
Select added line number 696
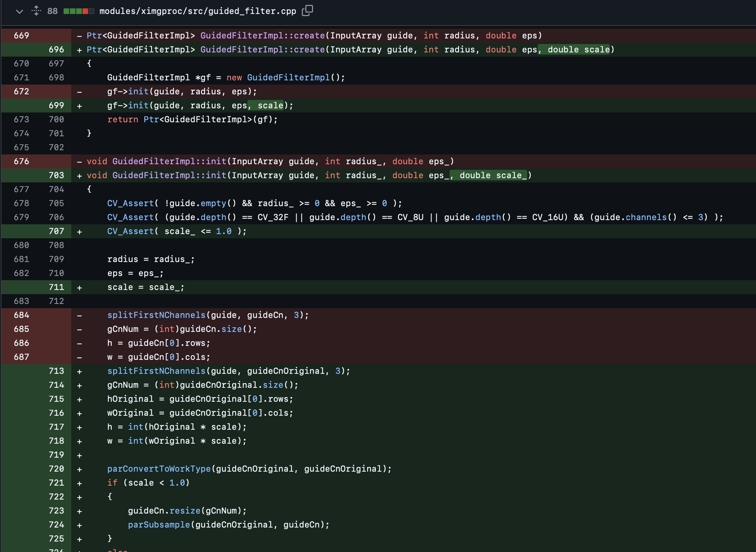[x=56, y=50]
